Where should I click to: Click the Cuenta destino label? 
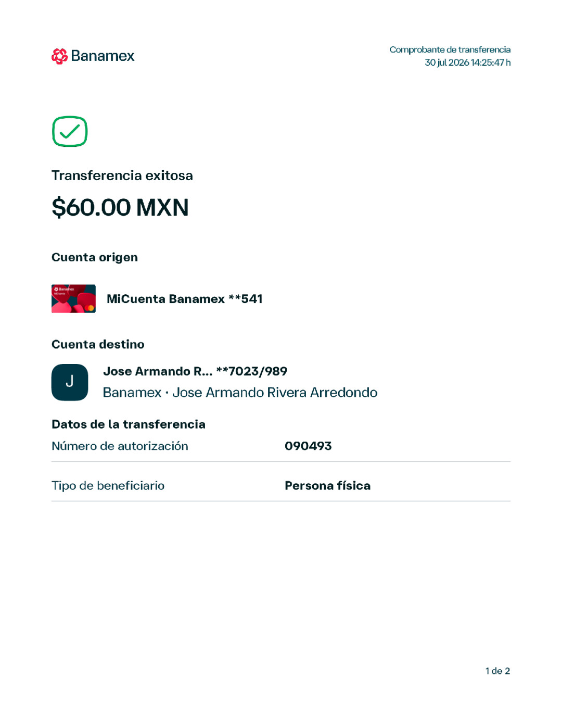(x=98, y=344)
